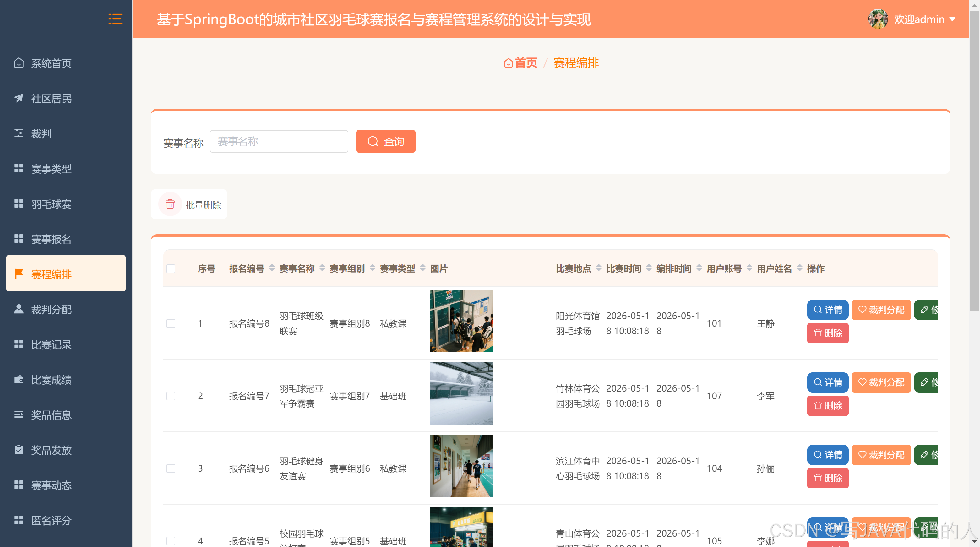The image size is (980, 547).
Task: Open the hallway thumbnail for 羽毛球健身友谊赛
Action: 461,466
